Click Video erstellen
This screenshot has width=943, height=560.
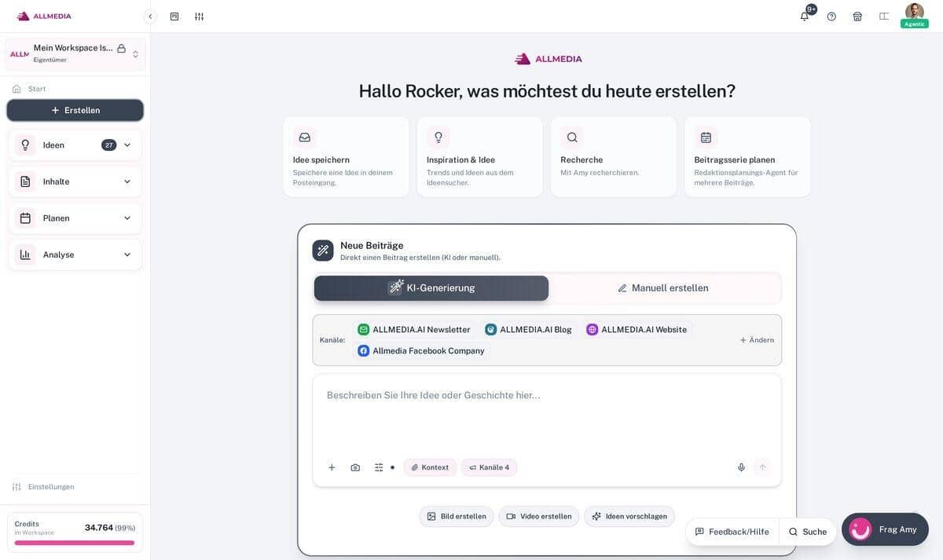(539, 516)
